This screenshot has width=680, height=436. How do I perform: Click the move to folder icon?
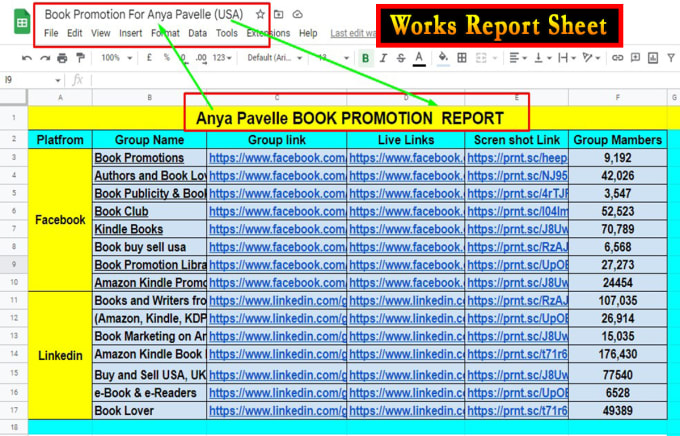[279, 14]
